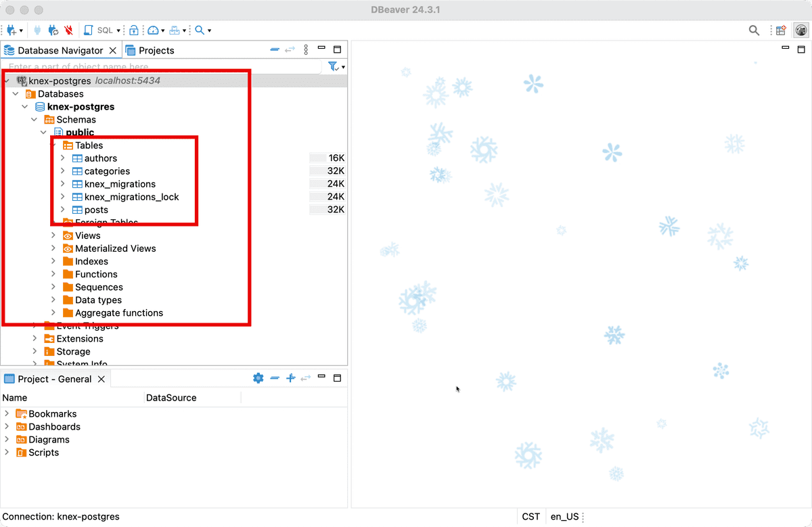Minimize the Project - General panel
Screen dimensions: 812x527
tap(321, 377)
